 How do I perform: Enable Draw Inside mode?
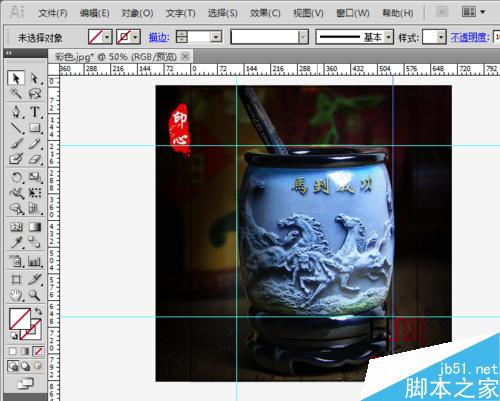point(38,366)
